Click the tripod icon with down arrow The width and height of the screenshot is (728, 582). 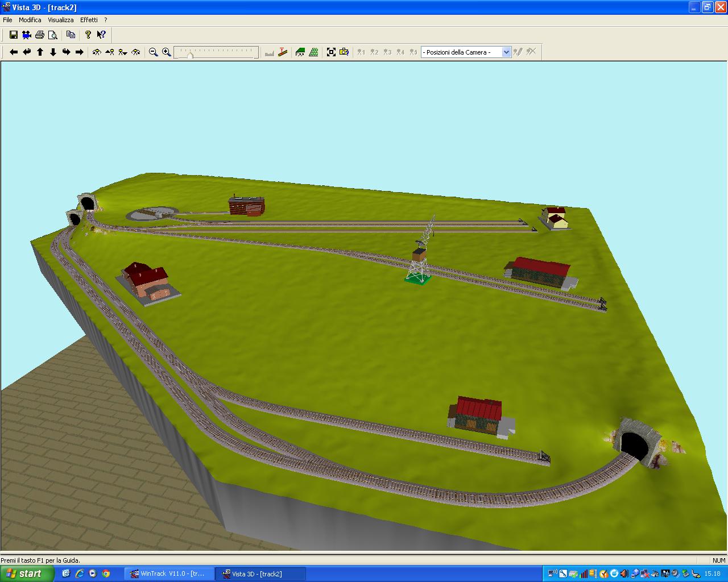point(123,52)
